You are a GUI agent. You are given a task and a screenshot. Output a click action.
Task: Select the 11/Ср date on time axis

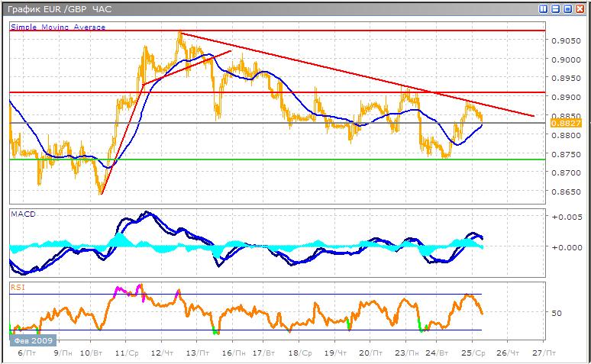pos(125,353)
